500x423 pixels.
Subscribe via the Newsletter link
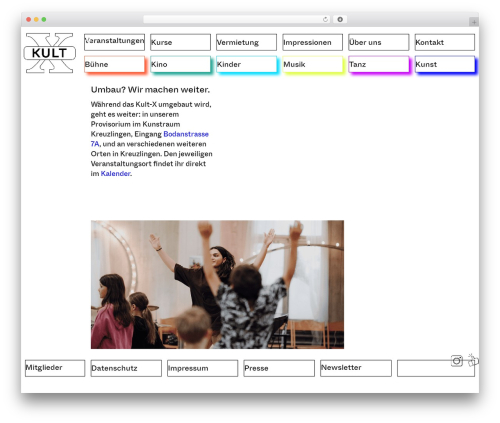356,368
